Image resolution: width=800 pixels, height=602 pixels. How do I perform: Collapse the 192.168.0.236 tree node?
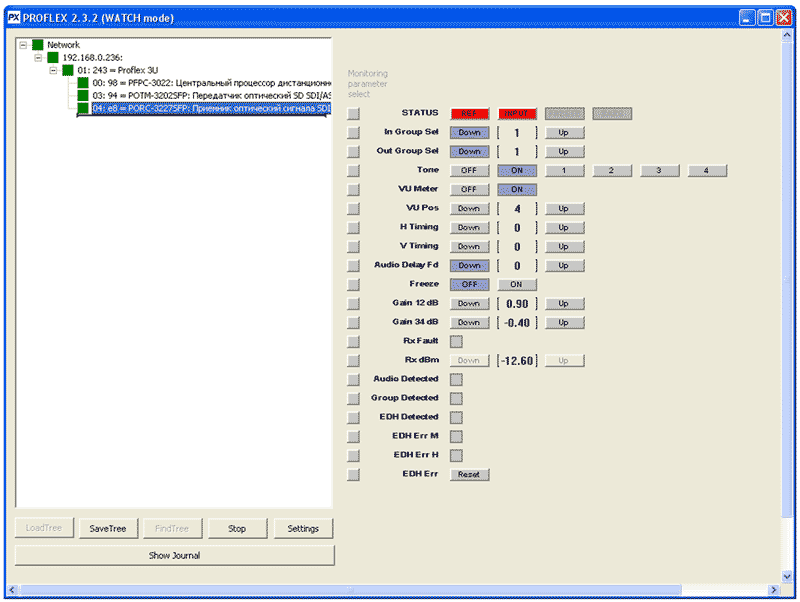38,58
